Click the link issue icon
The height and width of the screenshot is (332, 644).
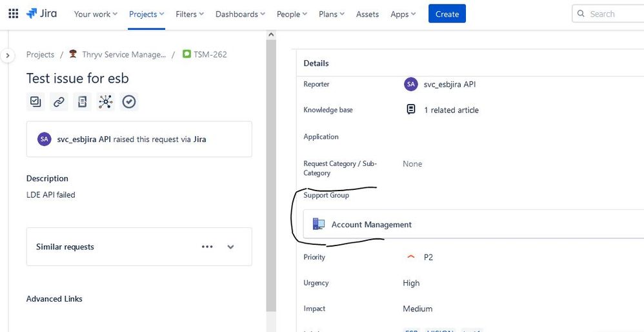[59, 101]
